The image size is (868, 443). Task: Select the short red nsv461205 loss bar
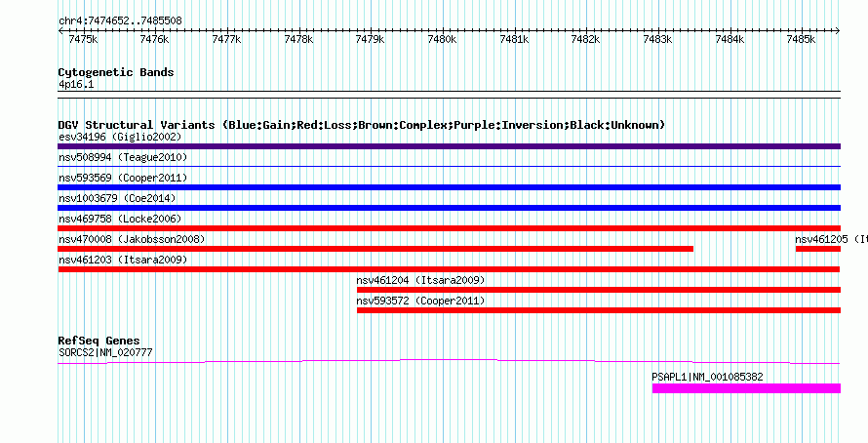818,249
